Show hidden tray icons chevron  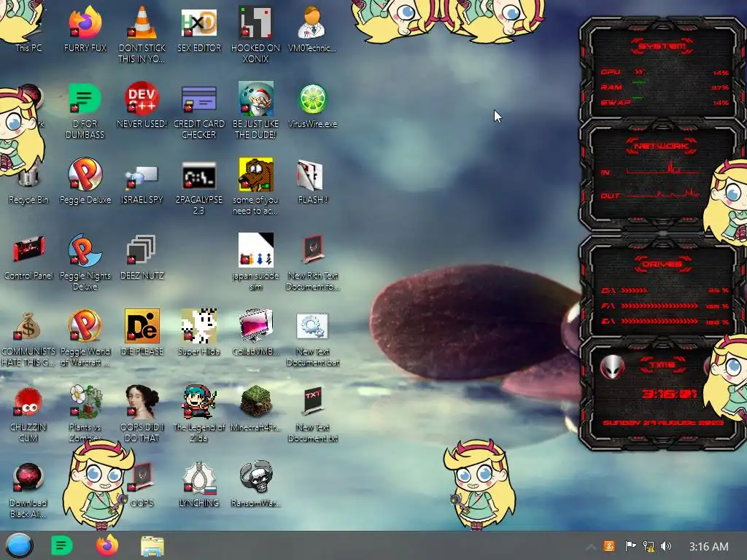(x=590, y=547)
